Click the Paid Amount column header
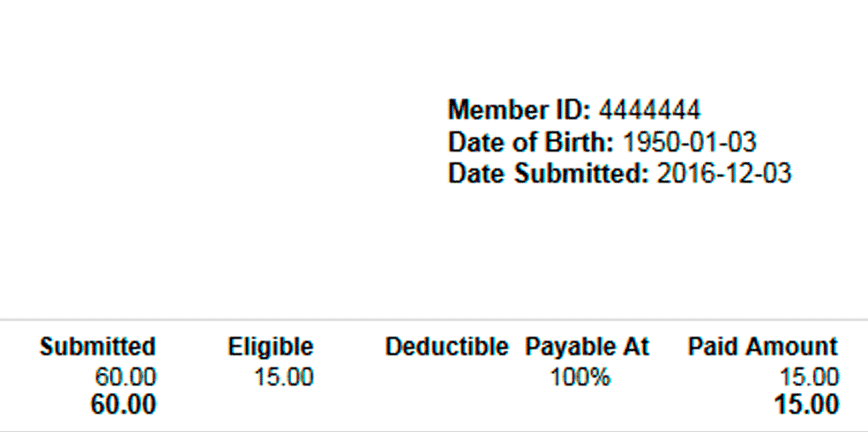The image size is (868, 432). pos(763,346)
